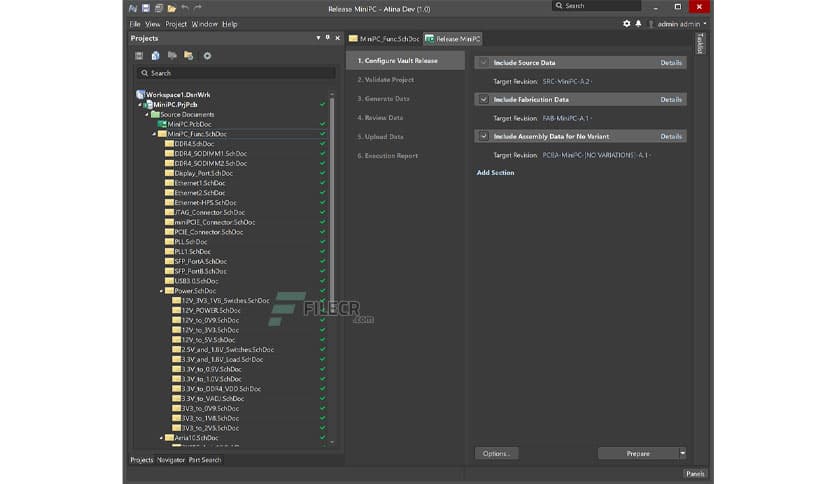Collapse the Power.SchDoc tree node
This screenshot has height=484, width=836.
tap(162, 291)
